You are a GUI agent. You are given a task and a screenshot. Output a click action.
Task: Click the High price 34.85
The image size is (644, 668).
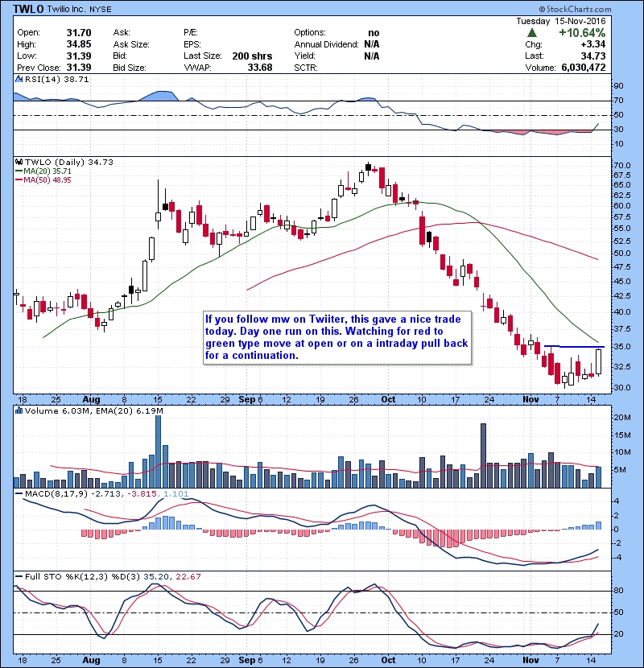point(79,44)
